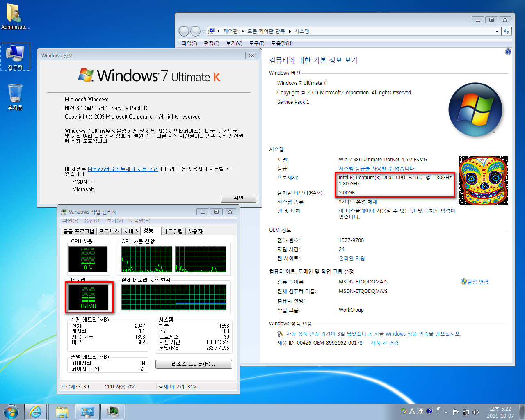
Task: Select the 컴퓨터 desktop icon
Action: (15, 57)
